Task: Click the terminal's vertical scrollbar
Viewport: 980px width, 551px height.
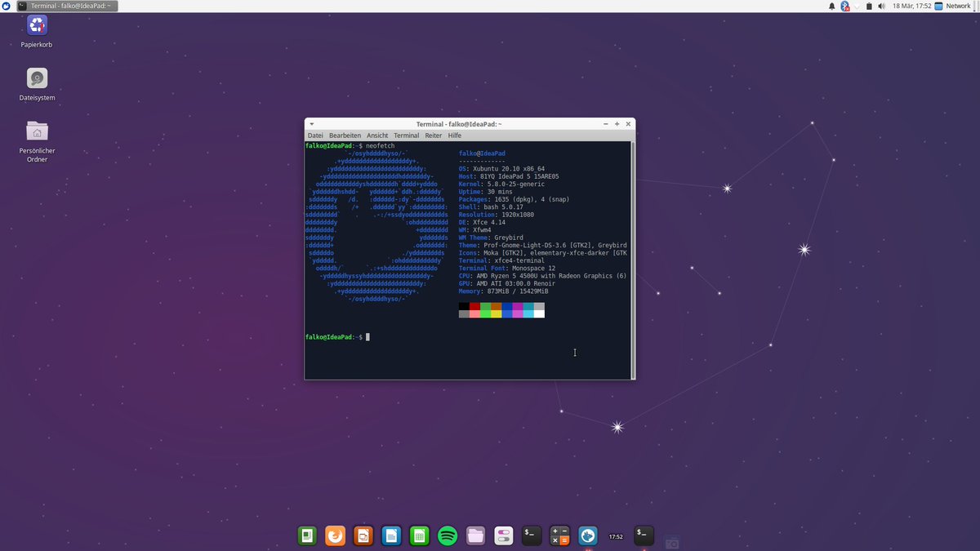Action: [633, 260]
